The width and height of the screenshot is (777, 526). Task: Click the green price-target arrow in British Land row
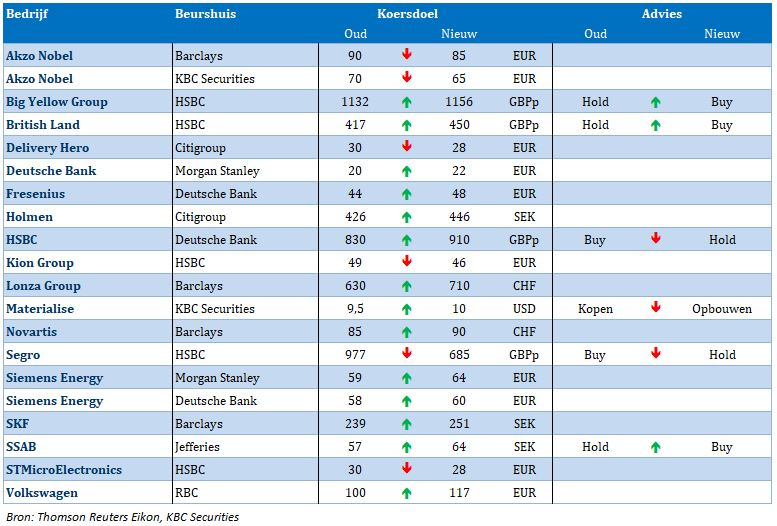coord(406,125)
